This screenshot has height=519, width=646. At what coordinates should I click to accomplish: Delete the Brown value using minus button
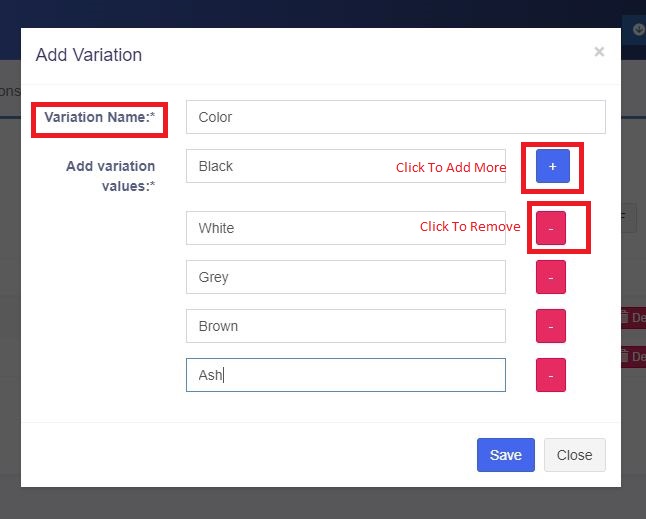551,326
